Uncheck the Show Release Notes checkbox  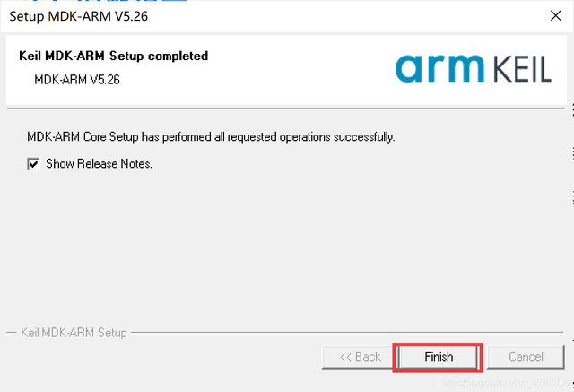click(33, 163)
